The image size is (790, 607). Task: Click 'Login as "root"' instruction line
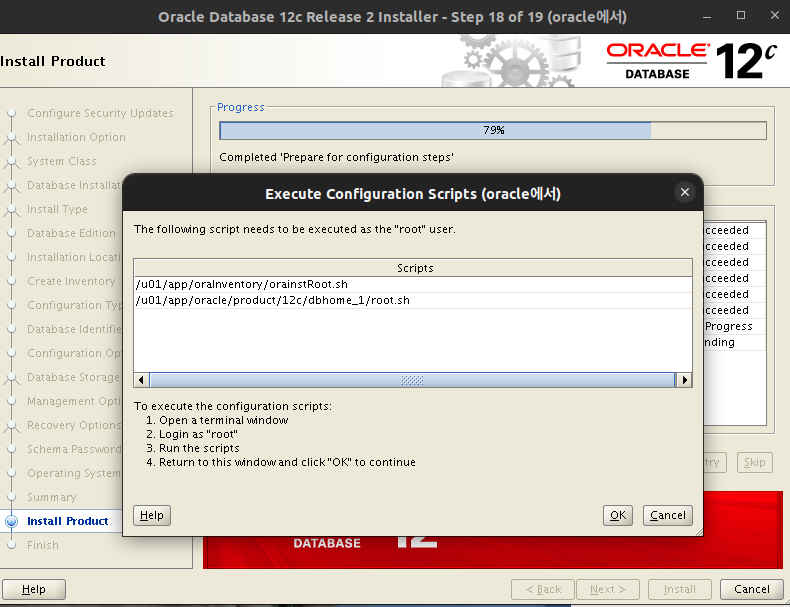[191, 434]
